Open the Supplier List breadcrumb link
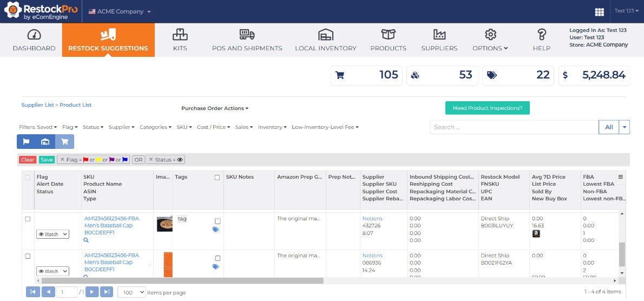The height and width of the screenshot is (301, 644). (37, 104)
